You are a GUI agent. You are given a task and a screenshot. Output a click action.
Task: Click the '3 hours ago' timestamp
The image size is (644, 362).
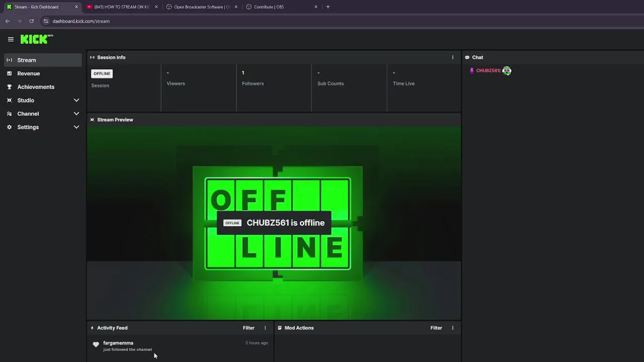point(257,343)
